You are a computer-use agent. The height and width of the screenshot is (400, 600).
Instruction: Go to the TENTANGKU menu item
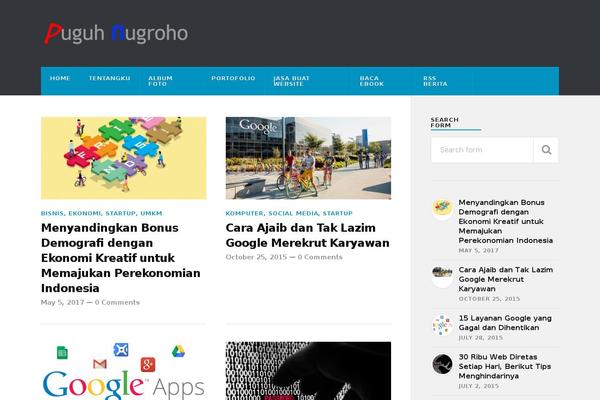pyautogui.click(x=109, y=78)
